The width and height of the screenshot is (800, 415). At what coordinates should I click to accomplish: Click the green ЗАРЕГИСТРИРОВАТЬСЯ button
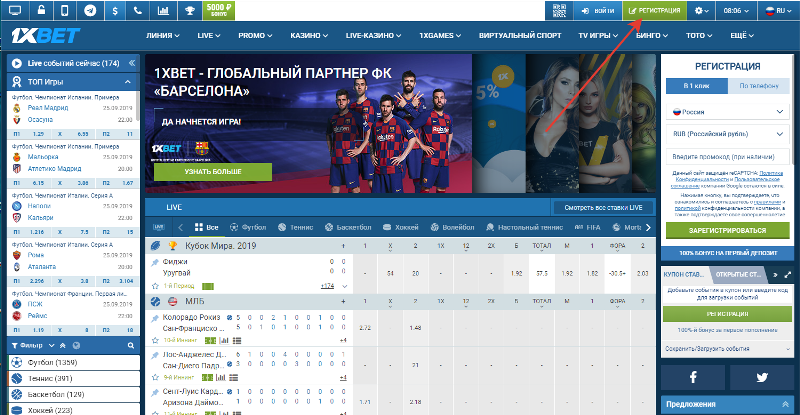pyautogui.click(x=726, y=228)
